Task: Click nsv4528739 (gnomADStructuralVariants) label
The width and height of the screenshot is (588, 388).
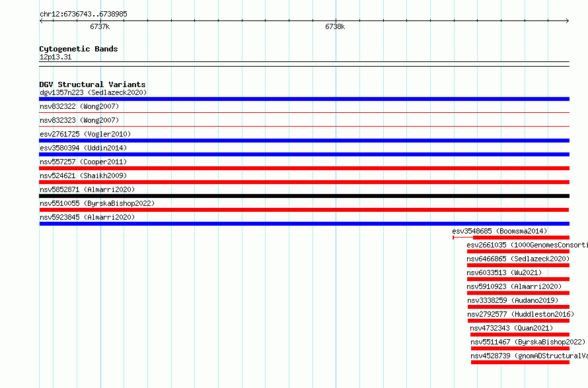Action: pyautogui.click(x=529, y=356)
